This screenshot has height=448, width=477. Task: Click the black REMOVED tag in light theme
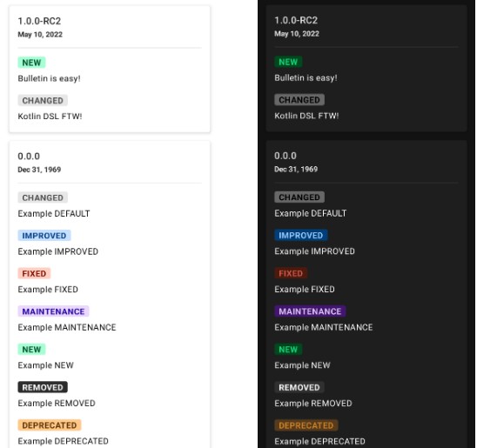pyautogui.click(x=43, y=387)
